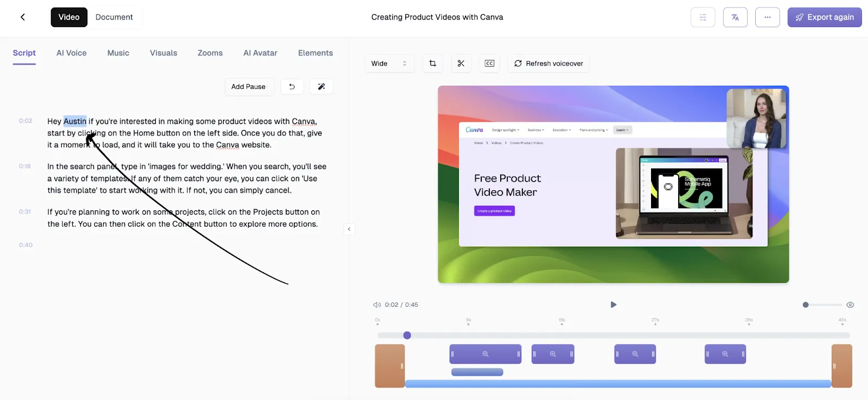Image resolution: width=868 pixels, height=400 pixels.
Task: Select the fourth zoom clip on timeline
Action: (725, 354)
